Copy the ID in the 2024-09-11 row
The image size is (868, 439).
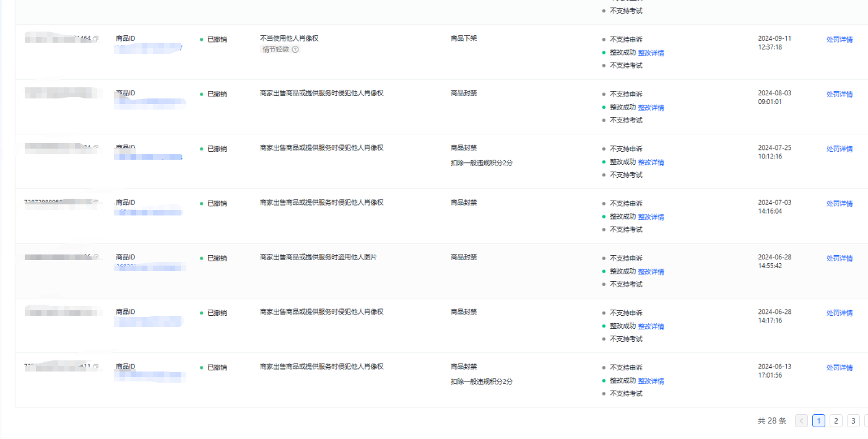tap(96, 39)
